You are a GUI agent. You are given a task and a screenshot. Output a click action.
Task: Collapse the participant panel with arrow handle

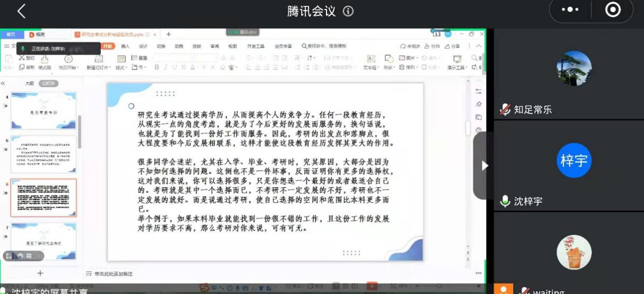(x=484, y=166)
